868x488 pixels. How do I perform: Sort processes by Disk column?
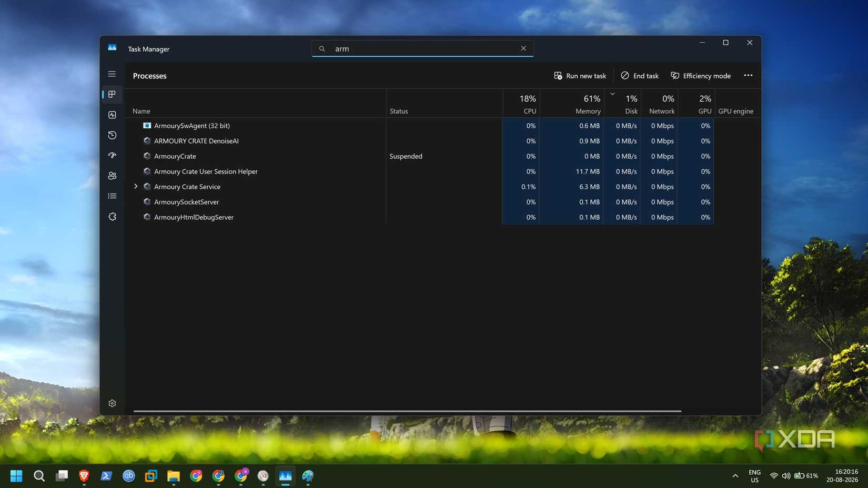[x=622, y=103]
